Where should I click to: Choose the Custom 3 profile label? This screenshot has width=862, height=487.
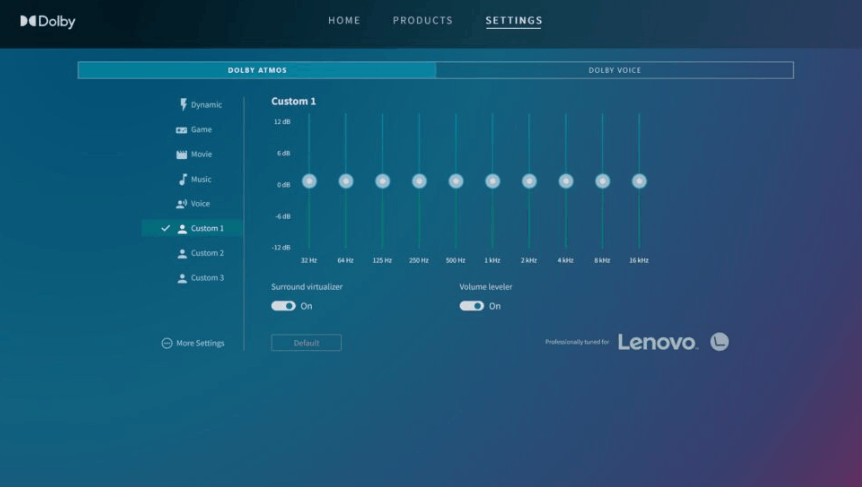pos(207,278)
